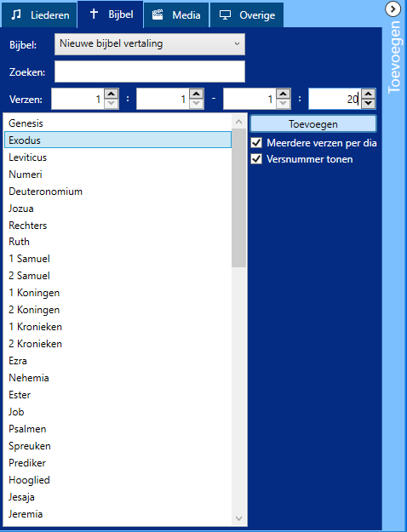Switch to the Overige tab
This screenshot has width=407, height=532.
(247, 15)
